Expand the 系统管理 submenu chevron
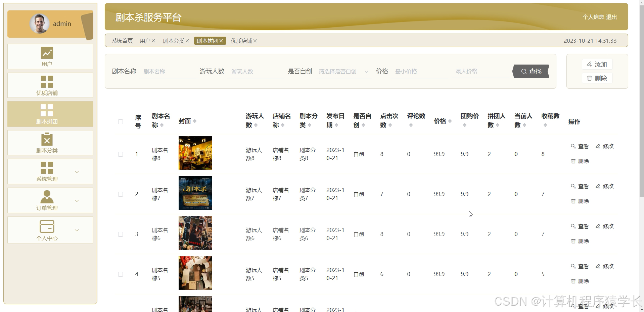644x312 pixels. 77,172
